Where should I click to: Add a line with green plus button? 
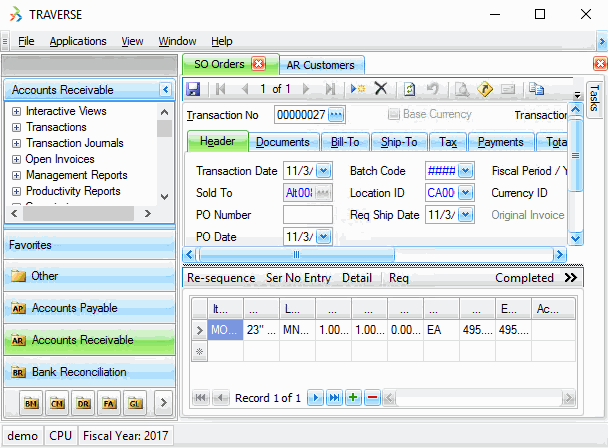pyautogui.click(x=353, y=398)
